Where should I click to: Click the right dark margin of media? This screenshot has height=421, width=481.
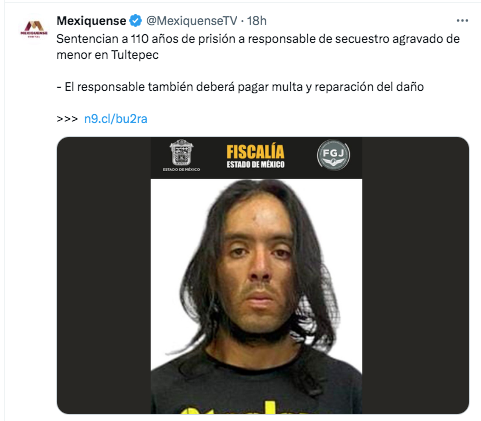pos(415,275)
